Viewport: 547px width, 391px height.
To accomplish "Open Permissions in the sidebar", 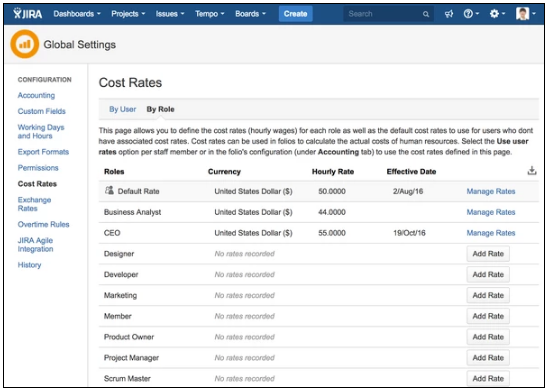I will point(38,168).
